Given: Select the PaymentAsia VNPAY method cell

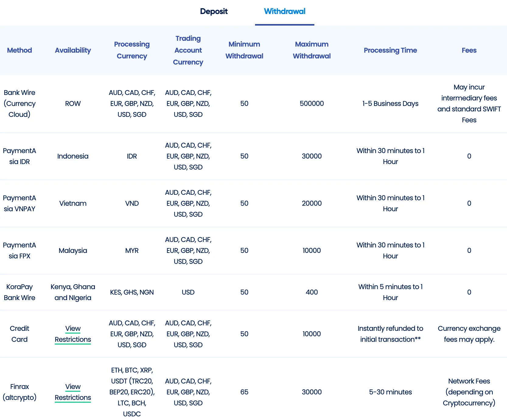Looking at the screenshot, I should 19,203.
